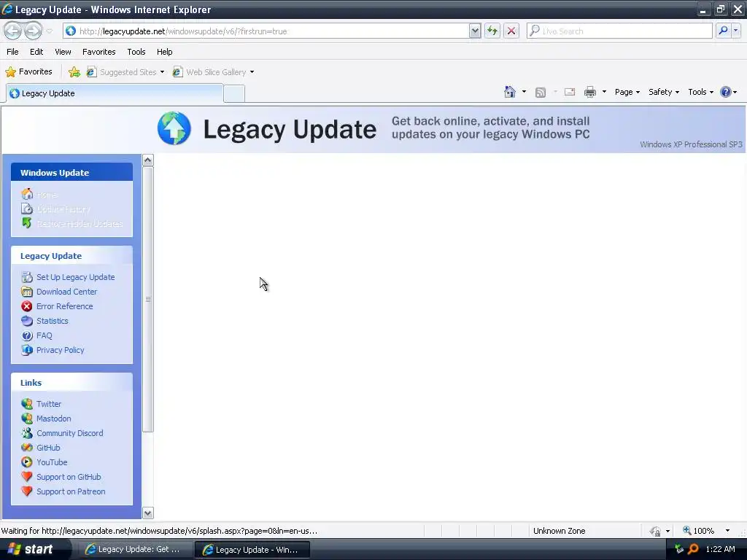
Task: Open recent pages dropdown arrow
Action: click(x=49, y=31)
